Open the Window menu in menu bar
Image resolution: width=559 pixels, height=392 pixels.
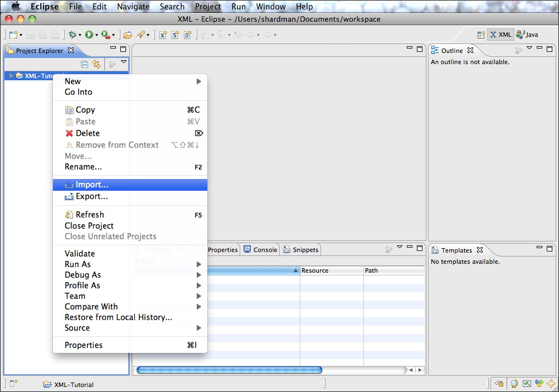click(271, 7)
